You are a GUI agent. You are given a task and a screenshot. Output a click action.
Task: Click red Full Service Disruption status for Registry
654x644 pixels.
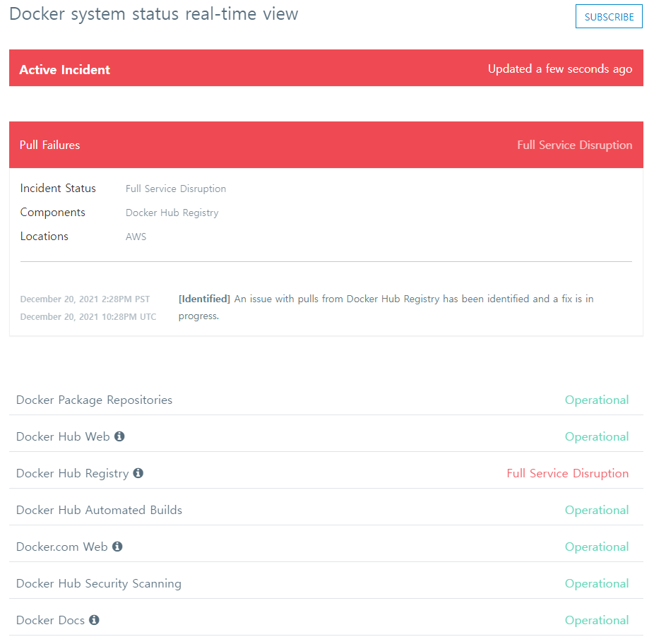568,473
